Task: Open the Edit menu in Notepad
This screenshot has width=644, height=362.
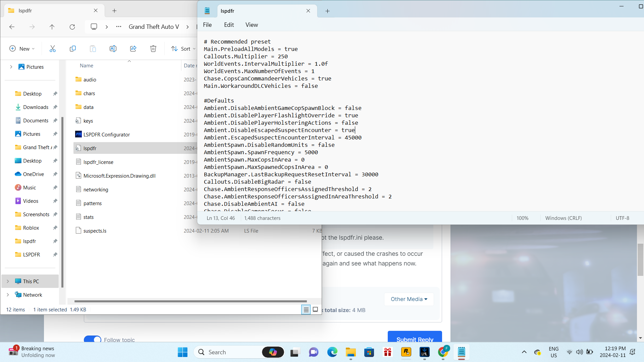Action: point(229,25)
